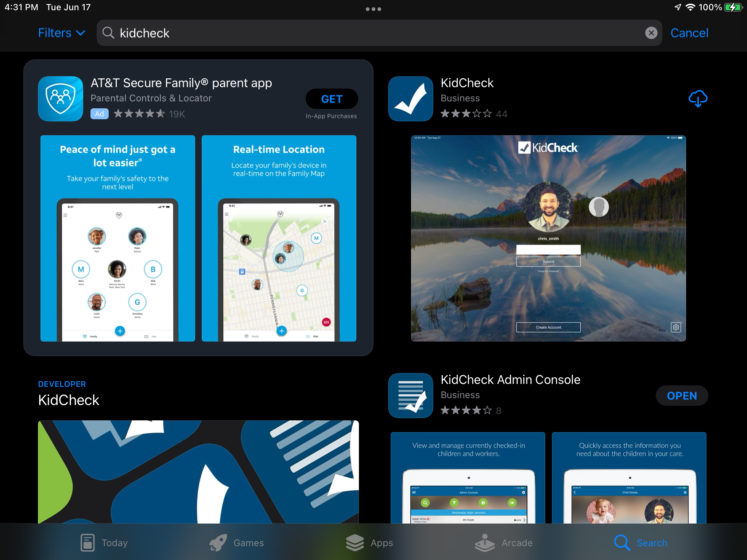
Task: Click the Ad badge label
Action: (99, 114)
